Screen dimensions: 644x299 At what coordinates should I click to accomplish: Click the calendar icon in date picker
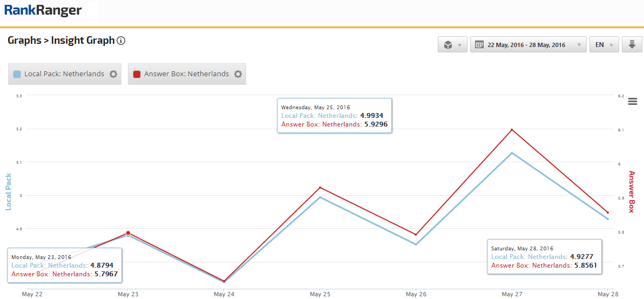point(479,45)
